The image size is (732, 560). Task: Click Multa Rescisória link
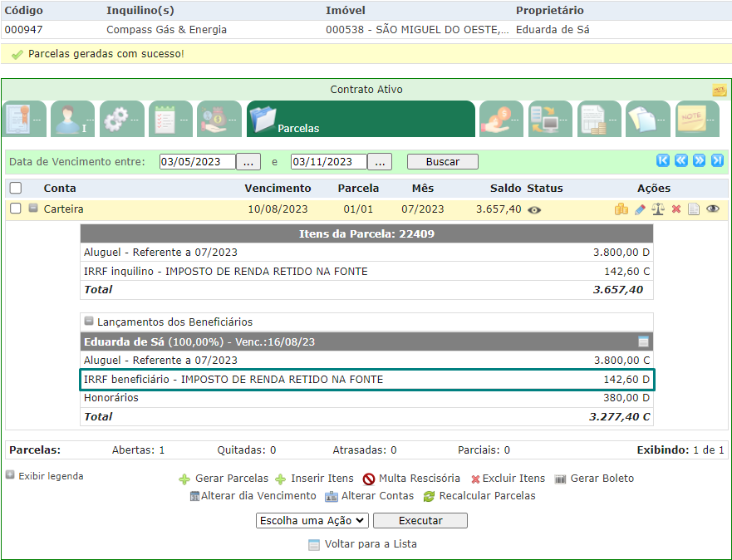[420, 479]
